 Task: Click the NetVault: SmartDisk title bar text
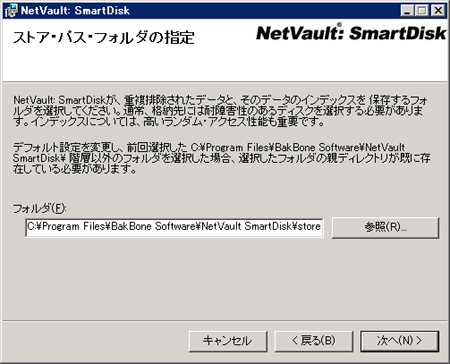click(x=75, y=10)
